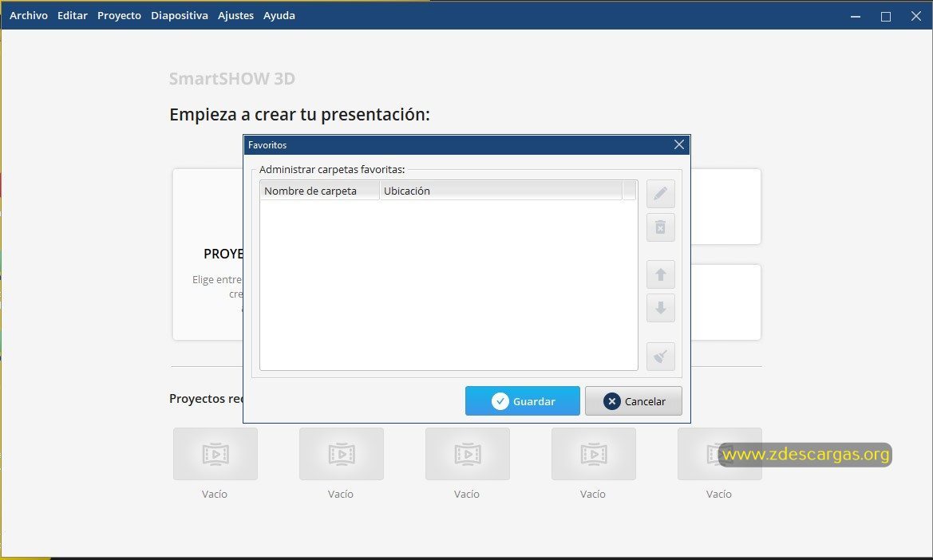Screen dimensions: 933x560
Task: Close the SmartSHOW 3D main window
Action: pyautogui.click(x=916, y=16)
